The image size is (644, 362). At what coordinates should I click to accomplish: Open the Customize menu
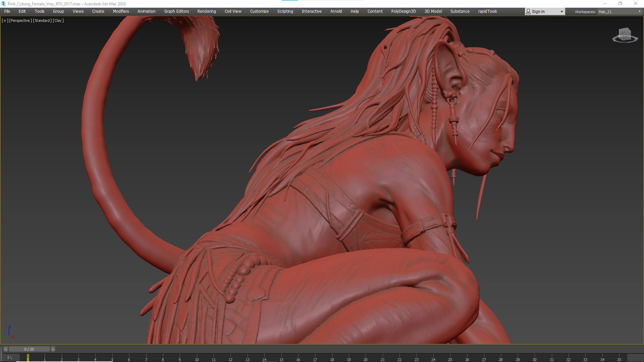coord(259,11)
